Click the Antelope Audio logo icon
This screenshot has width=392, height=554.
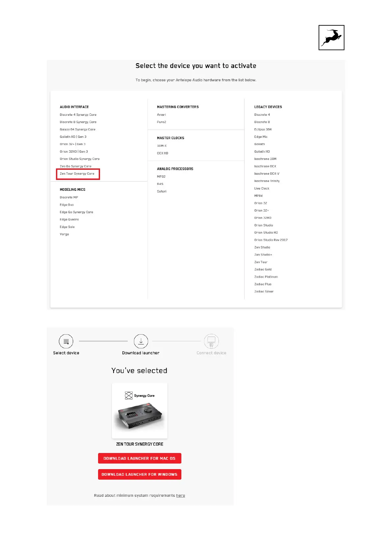point(331,38)
